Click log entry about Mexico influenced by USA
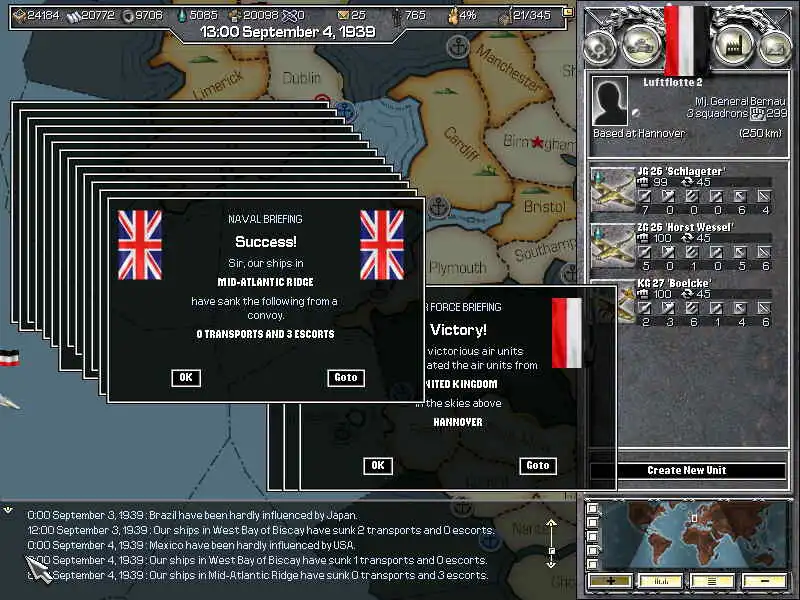This screenshot has width=800, height=600. (x=191, y=545)
